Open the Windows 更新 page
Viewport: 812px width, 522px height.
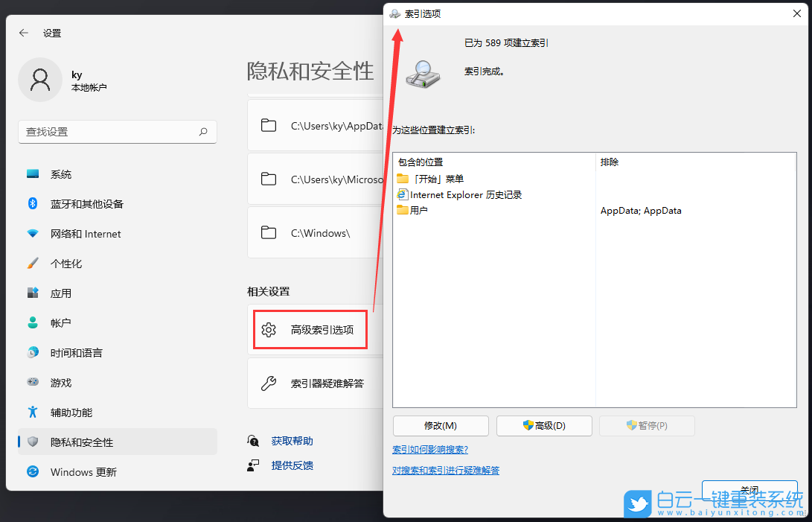[81, 471]
